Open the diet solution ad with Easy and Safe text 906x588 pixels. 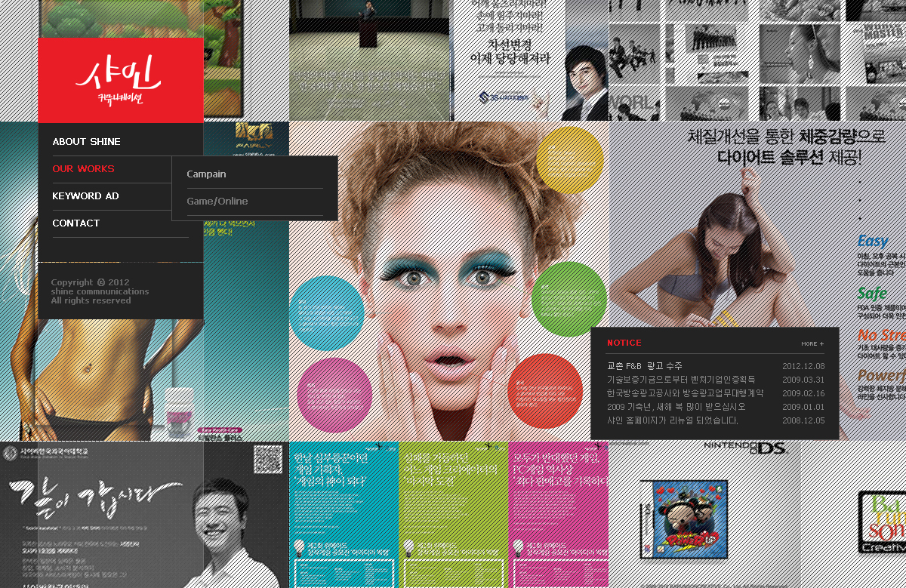pyautogui.click(x=755, y=226)
